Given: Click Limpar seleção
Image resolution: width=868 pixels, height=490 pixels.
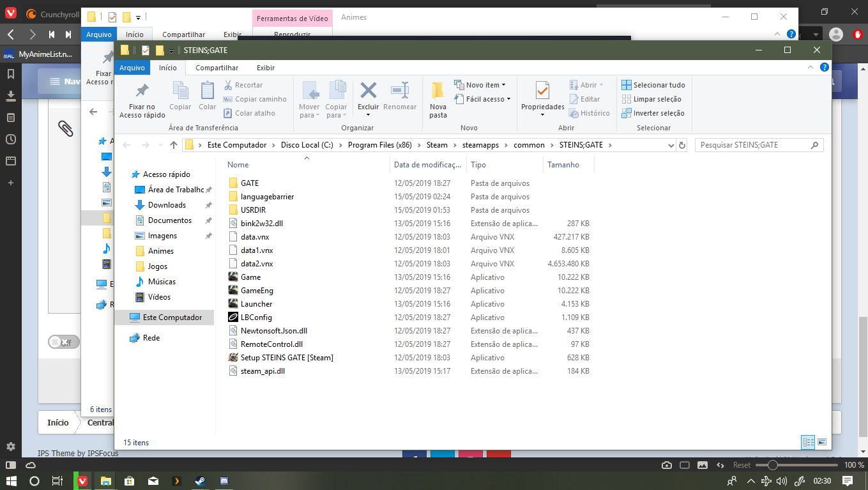Looking at the screenshot, I should pyautogui.click(x=651, y=99).
